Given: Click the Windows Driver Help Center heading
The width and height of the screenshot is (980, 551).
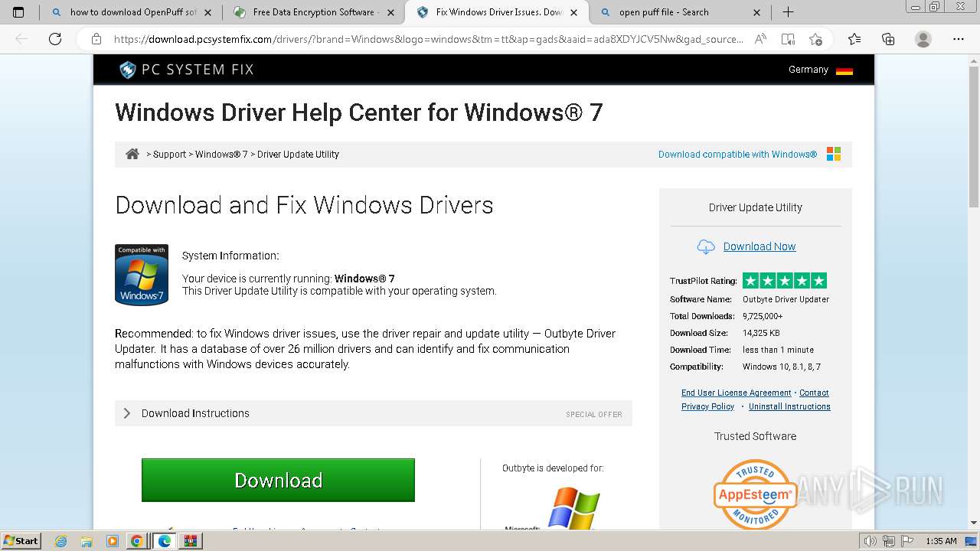Looking at the screenshot, I should tap(359, 112).
